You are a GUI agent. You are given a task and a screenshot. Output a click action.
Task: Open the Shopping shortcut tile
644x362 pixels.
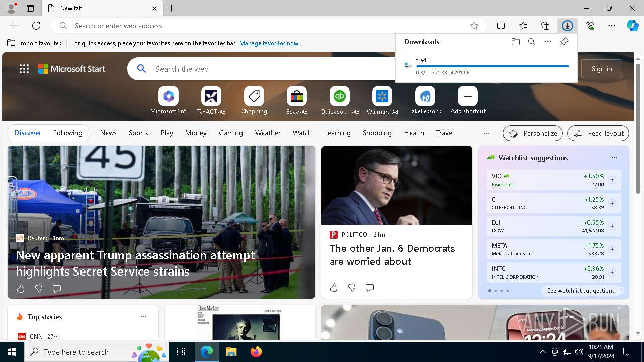(x=254, y=101)
